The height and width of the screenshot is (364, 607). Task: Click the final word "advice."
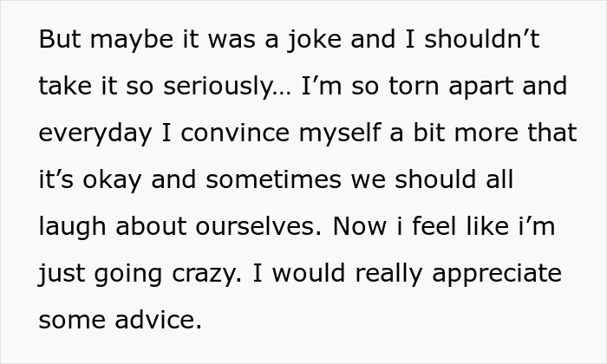tap(159, 320)
